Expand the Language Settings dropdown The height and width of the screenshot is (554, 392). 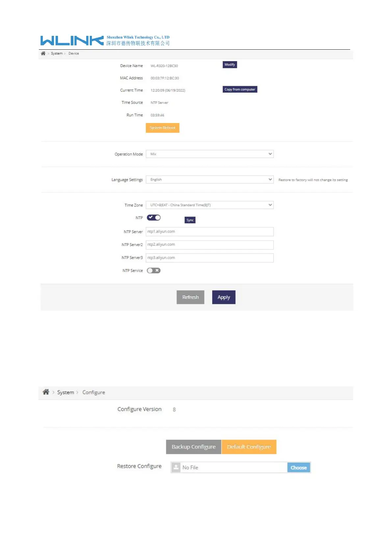pyautogui.click(x=210, y=180)
